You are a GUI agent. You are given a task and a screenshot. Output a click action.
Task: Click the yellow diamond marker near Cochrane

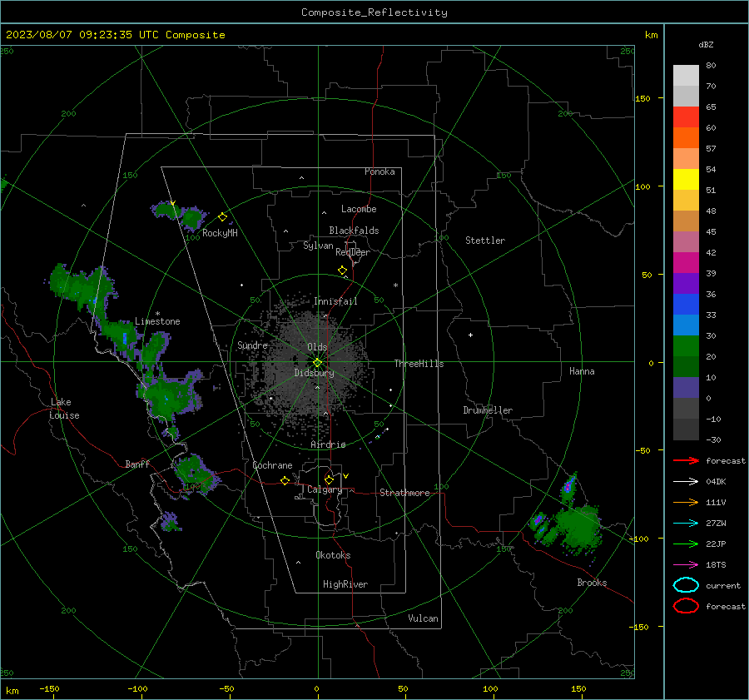click(x=285, y=480)
